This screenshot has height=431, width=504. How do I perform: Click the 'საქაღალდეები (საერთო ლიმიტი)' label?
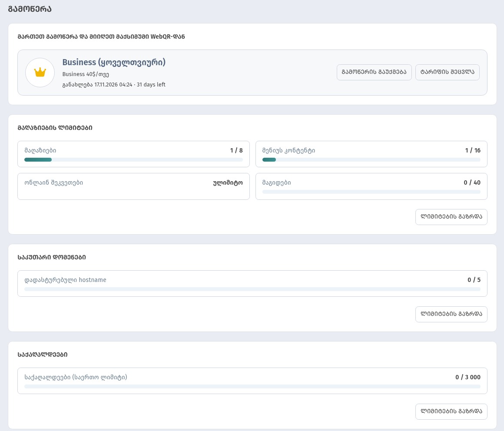tap(76, 377)
